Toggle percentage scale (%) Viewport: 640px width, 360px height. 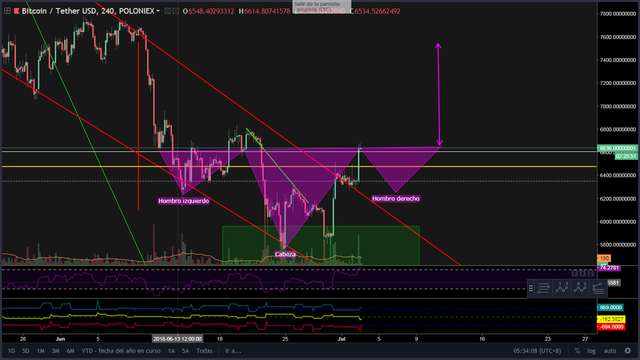coord(577,351)
